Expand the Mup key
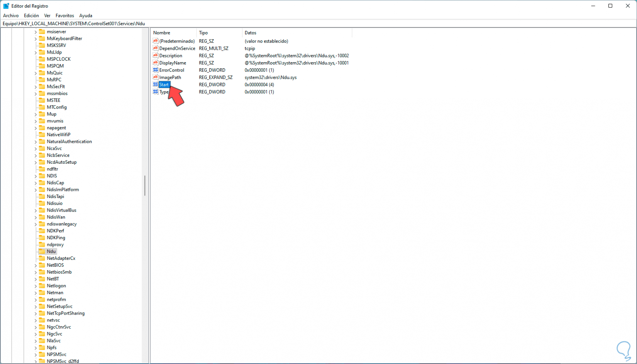 click(x=36, y=114)
